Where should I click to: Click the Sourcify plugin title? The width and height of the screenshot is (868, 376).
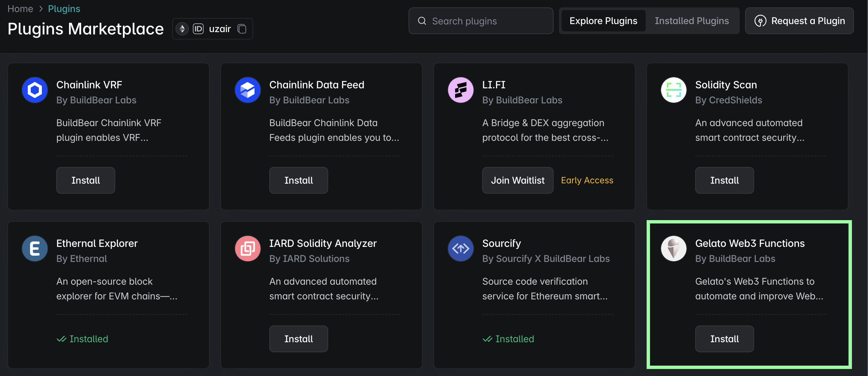(x=501, y=244)
